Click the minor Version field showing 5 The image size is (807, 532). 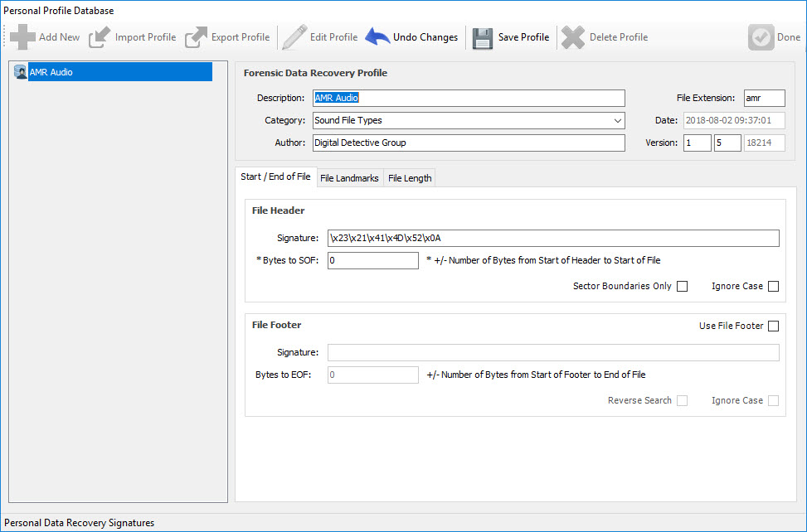pos(727,143)
